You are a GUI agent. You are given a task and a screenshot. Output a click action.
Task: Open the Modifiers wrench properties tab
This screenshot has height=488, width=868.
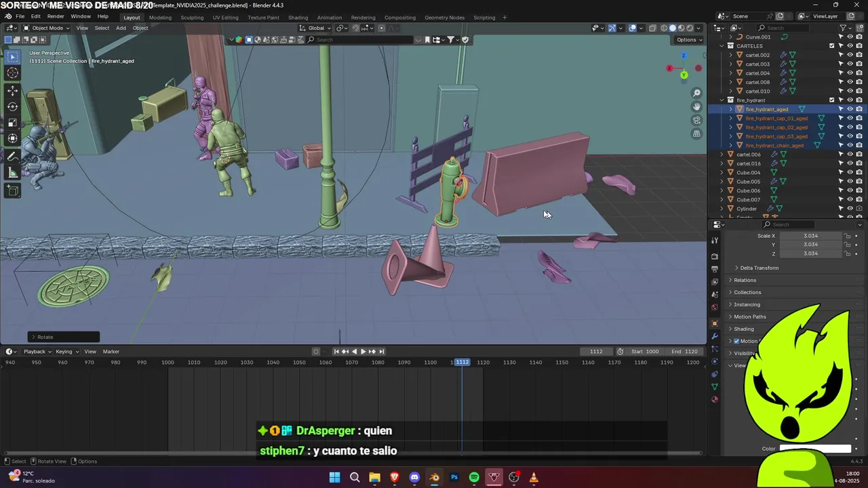pyautogui.click(x=714, y=336)
